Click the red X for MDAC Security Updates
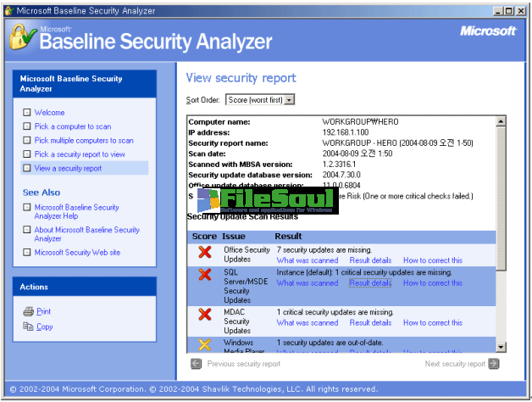The width and height of the screenshot is (532, 402). pyautogui.click(x=204, y=315)
